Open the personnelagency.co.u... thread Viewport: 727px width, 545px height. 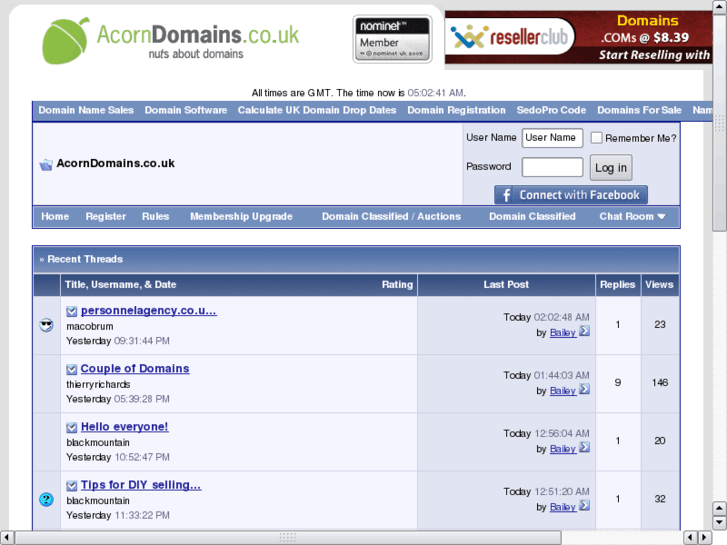(148, 311)
